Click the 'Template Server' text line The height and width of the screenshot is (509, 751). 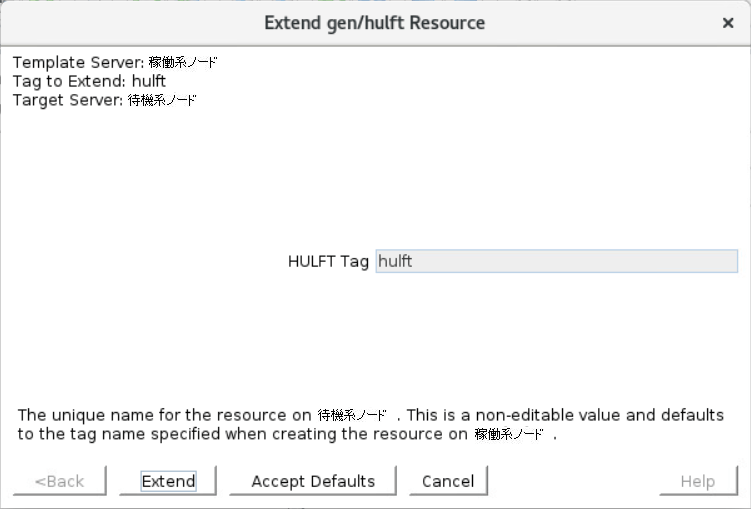pos(115,62)
